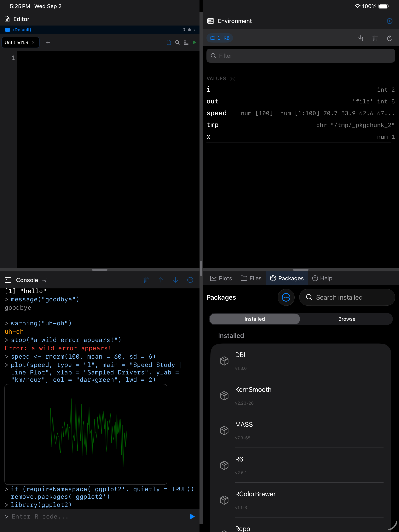Open the KernSmooth package entry

point(301,396)
